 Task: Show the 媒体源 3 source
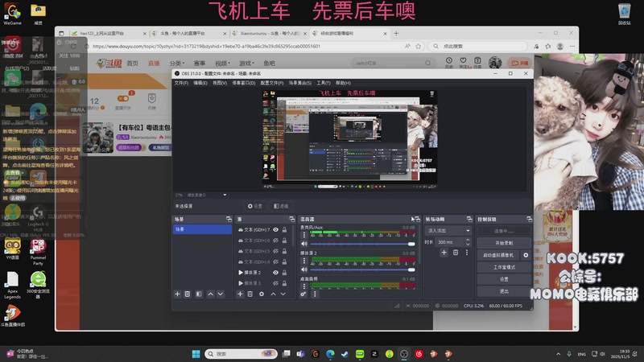click(x=275, y=283)
